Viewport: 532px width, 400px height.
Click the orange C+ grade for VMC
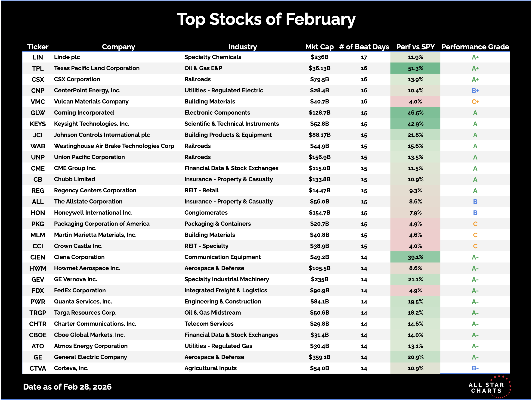[x=475, y=102]
